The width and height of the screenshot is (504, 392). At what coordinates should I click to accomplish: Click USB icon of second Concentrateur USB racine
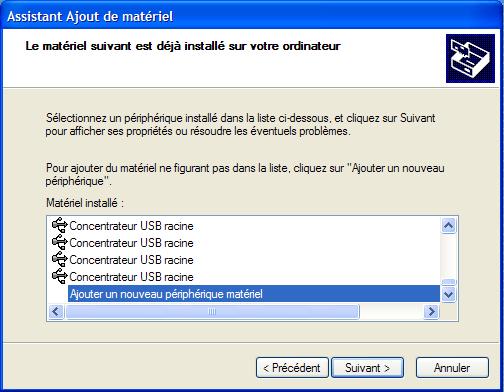click(60, 242)
